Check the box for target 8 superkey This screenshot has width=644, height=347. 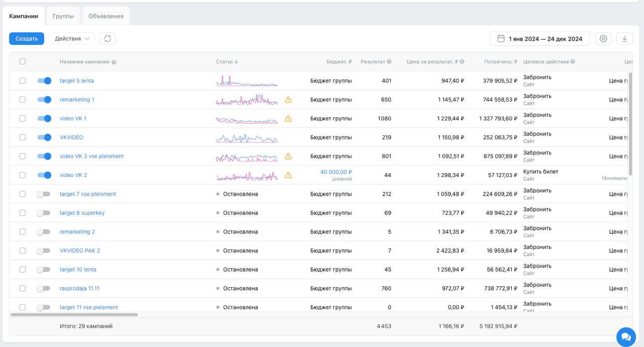(x=22, y=213)
